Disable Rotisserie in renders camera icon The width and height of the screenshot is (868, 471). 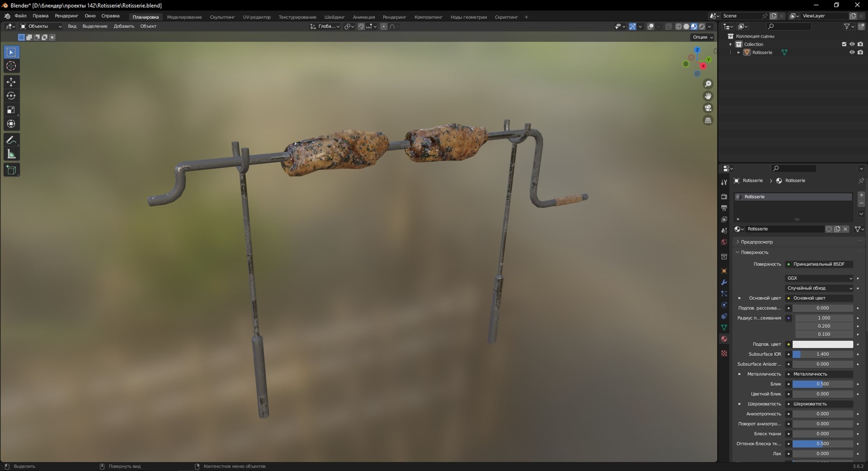tap(860, 52)
